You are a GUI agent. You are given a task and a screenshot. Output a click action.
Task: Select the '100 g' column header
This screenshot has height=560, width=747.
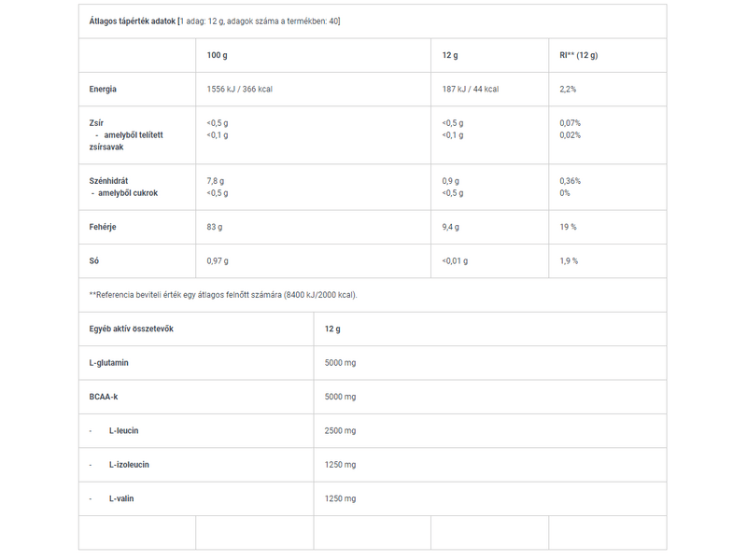(217, 55)
